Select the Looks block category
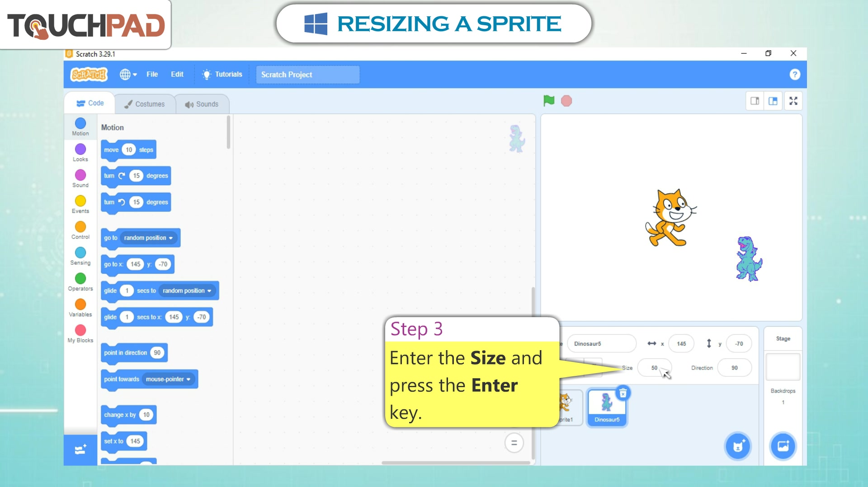Screen dimensions: 868x487 point(80,153)
